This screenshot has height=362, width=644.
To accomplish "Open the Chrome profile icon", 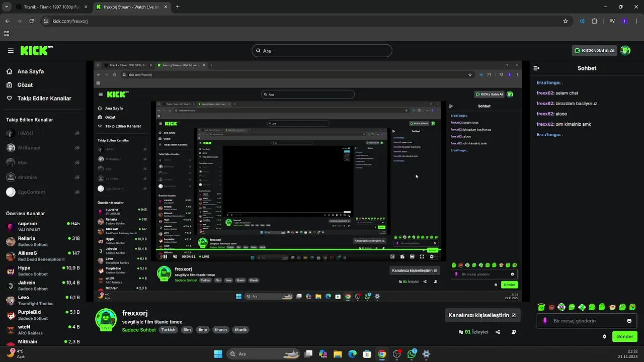I will 624,21.
